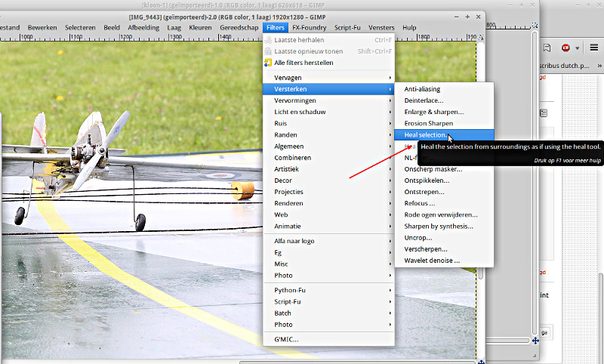Select Enlarge & sharpen... filter
This screenshot has height=364, width=604.
[444, 112]
